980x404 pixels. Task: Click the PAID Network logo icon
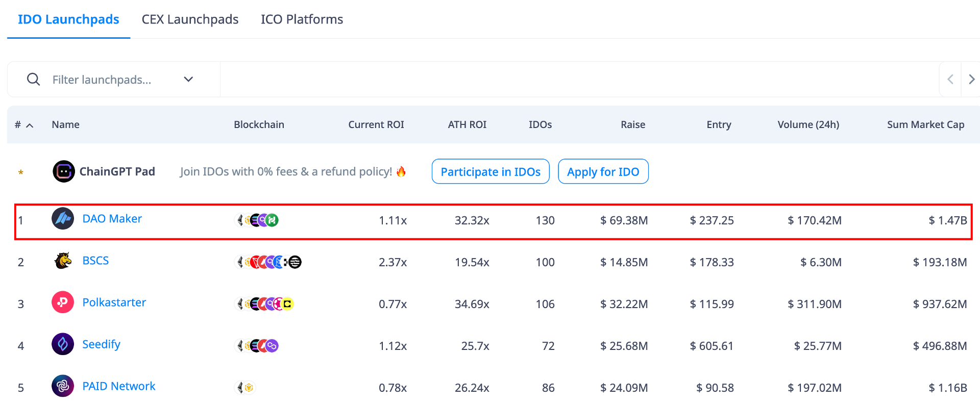[x=63, y=386]
